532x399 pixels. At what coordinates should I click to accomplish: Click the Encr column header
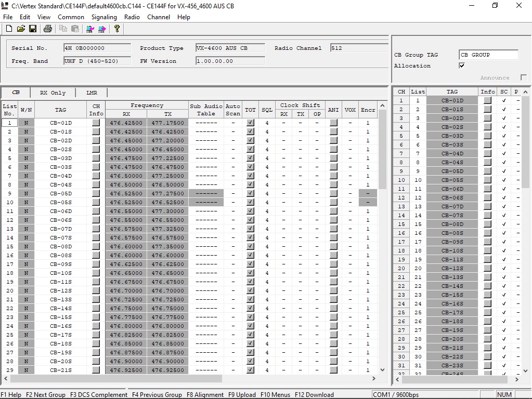[368, 110]
